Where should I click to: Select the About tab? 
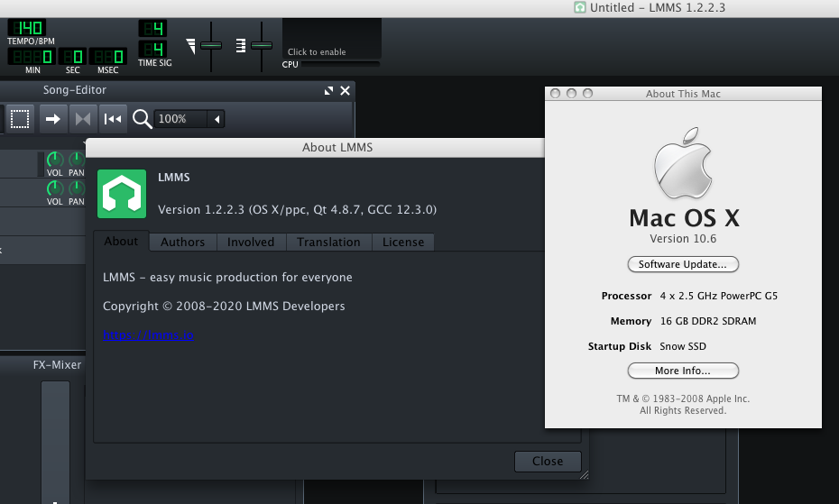[121, 242]
